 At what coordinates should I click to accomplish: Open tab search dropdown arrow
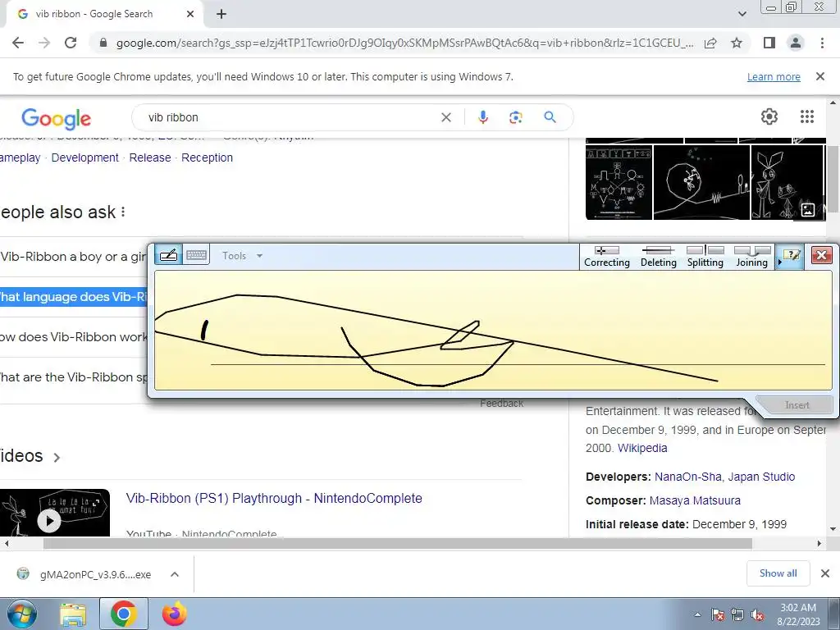tap(742, 14)
